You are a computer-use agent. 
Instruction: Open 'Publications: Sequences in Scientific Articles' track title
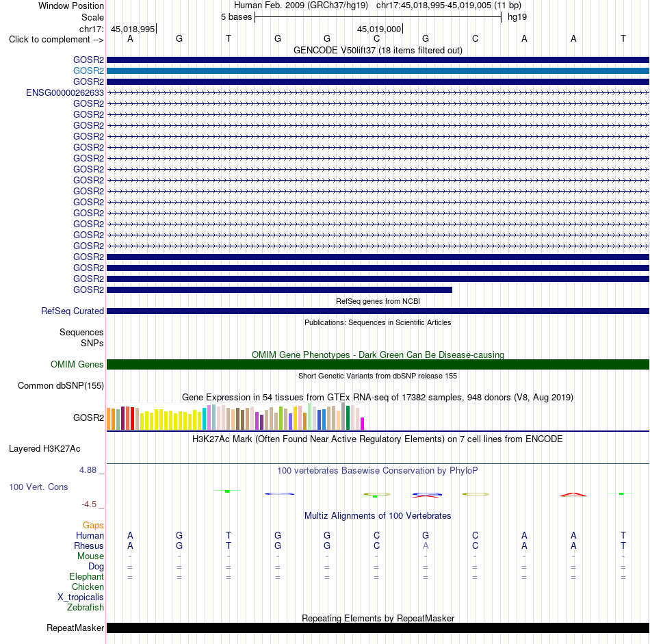[x=378, y=322]
